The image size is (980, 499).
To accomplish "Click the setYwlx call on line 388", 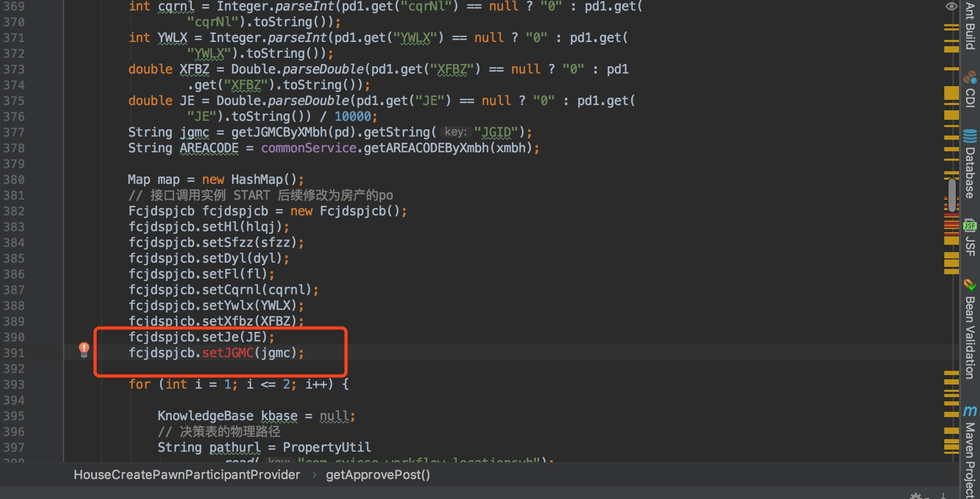I will 228,306.
